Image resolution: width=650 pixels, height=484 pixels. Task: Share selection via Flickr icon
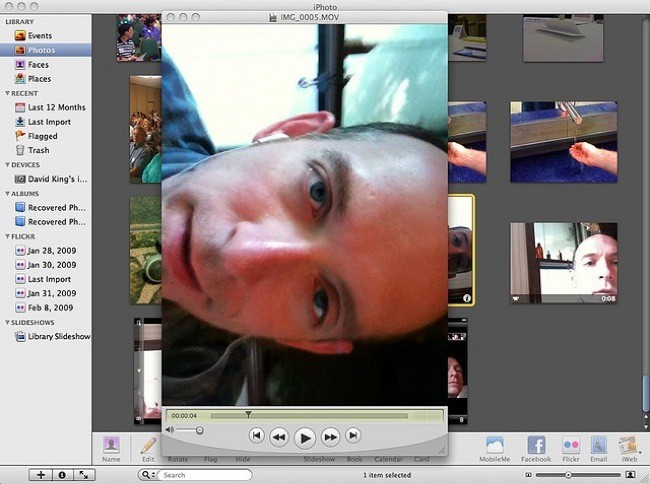click(x=570, y=445)
